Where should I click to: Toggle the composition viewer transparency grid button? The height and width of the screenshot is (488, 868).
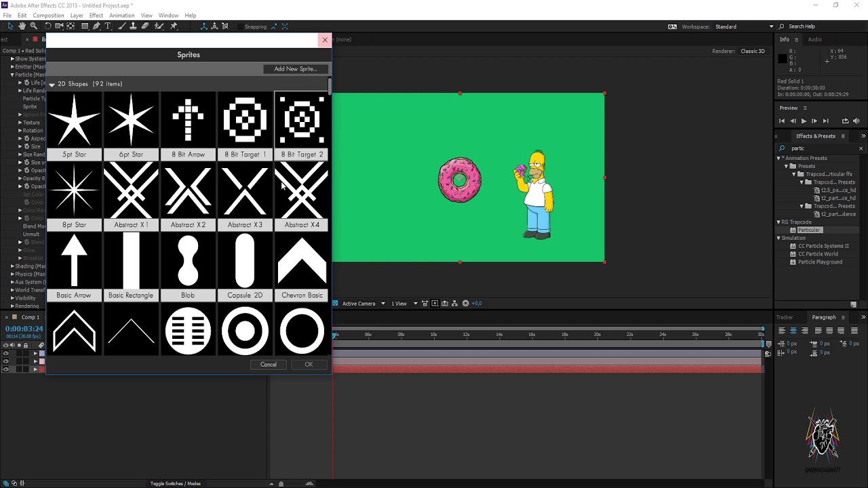click(335, 303)
